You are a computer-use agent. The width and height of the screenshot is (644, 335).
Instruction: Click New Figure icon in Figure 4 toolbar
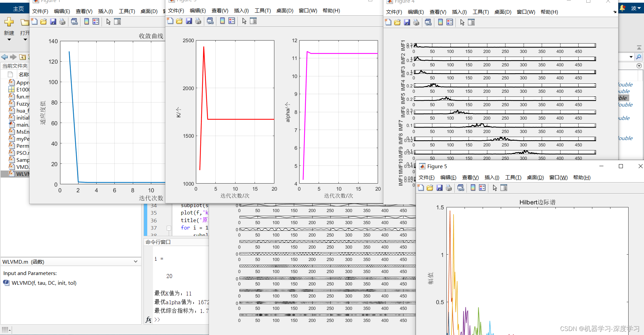[388, 22]
